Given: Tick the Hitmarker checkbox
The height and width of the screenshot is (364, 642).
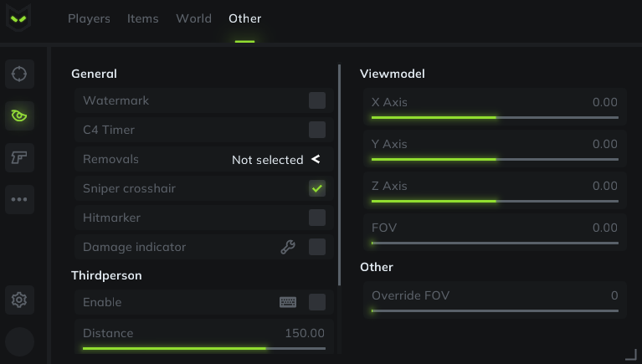Looking at the screenshot, I should (x=317, y=218).
